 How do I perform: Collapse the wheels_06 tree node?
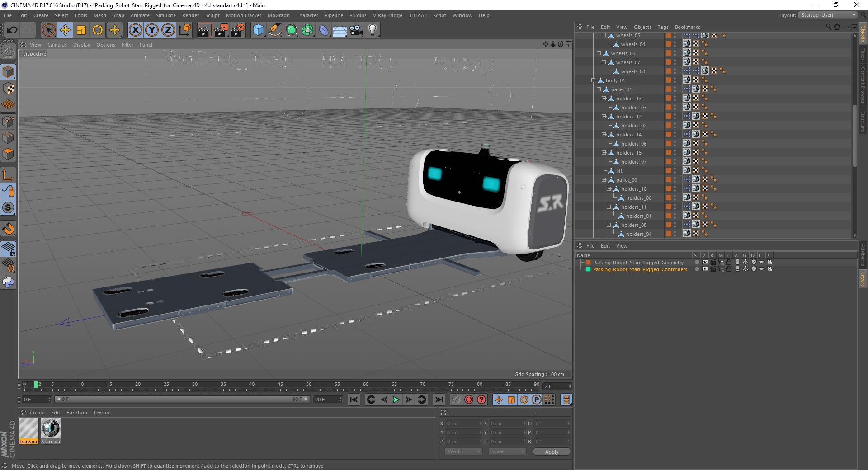(599, 53)
